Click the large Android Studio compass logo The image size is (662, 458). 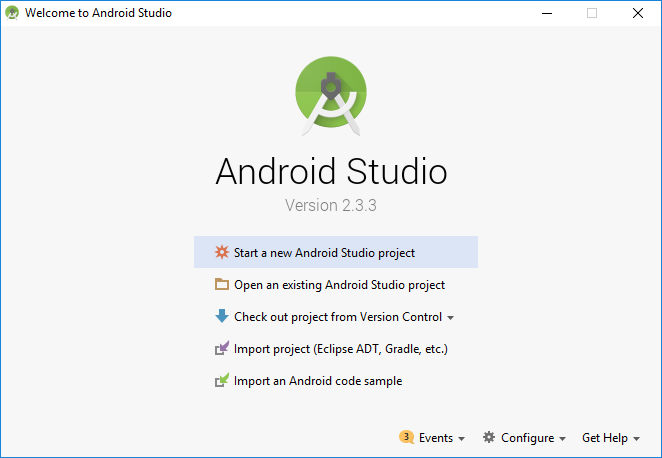click(331, 96)
